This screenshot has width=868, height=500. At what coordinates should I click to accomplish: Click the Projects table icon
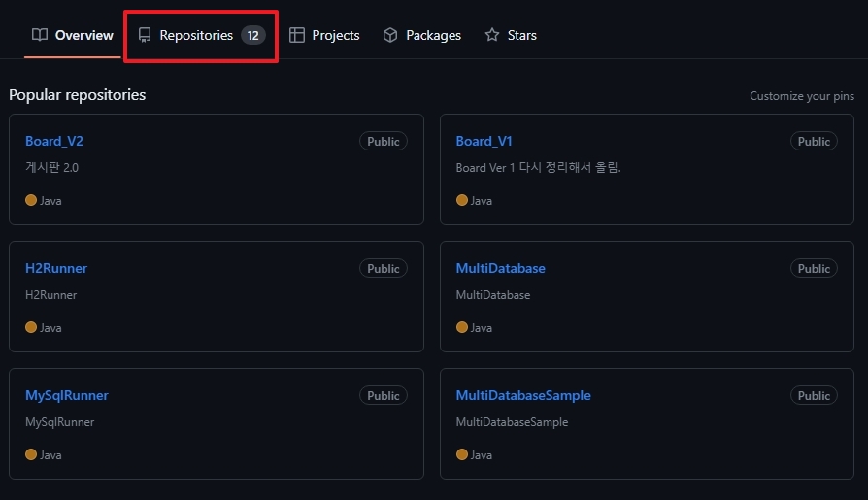[297, 35]
